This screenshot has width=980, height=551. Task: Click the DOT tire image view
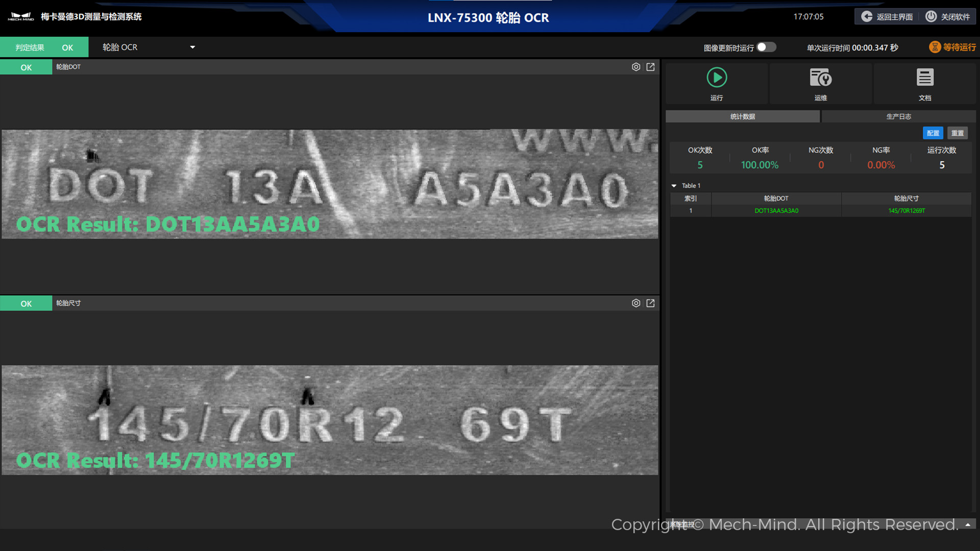tap(330, 184)
